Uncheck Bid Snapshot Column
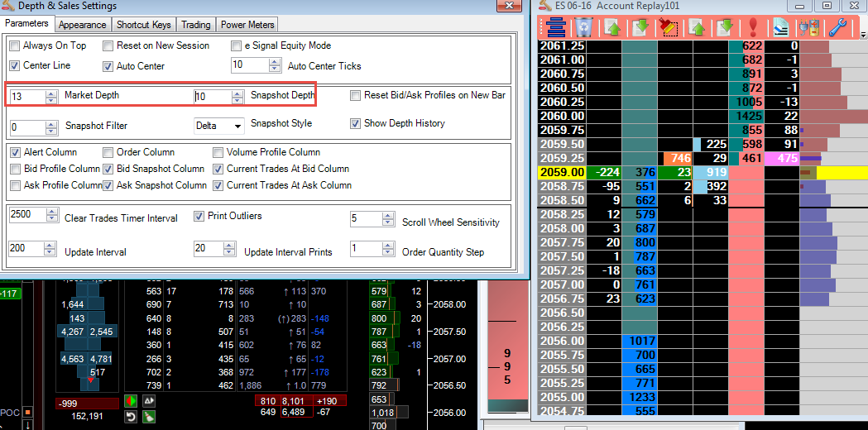 [108, 169]
